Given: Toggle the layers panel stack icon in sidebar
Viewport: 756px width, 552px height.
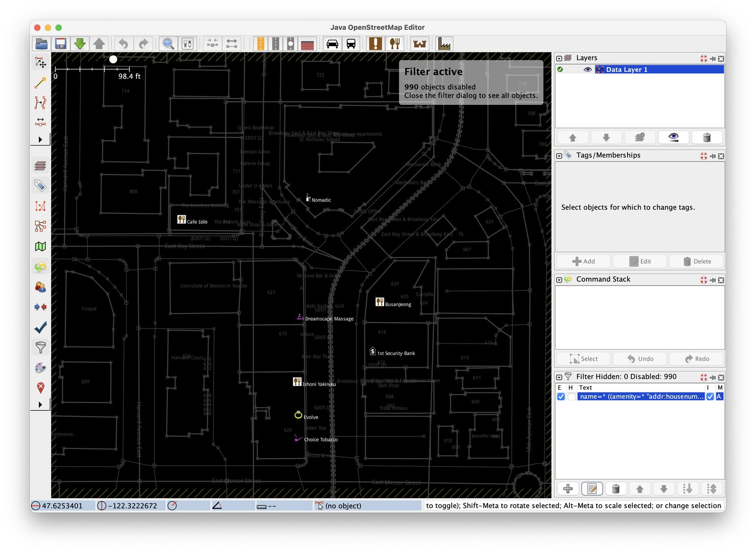Looking at the screenshot, I should pyautogui.click(x=41, y=165).
